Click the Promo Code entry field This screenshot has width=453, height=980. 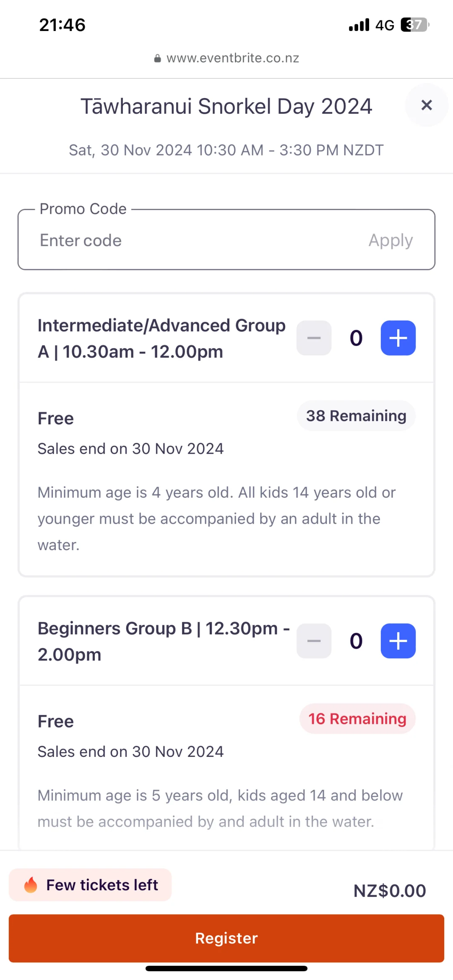[193, 241]
